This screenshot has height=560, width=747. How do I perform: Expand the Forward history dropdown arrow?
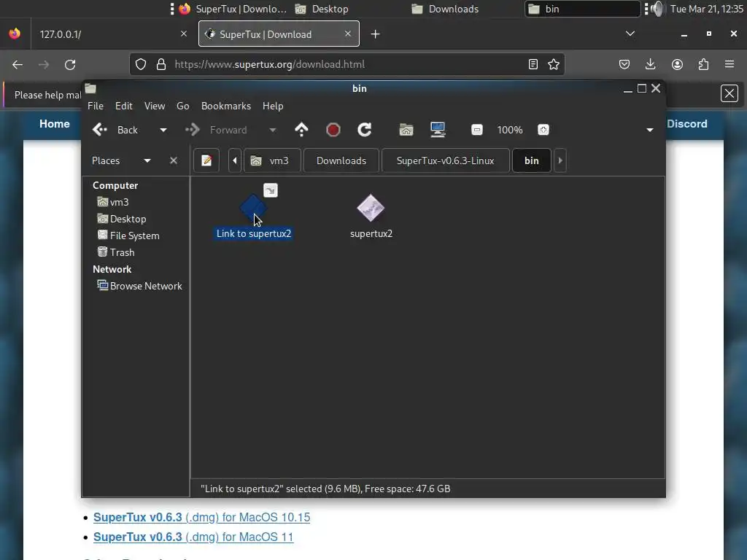tap(272, 130)
